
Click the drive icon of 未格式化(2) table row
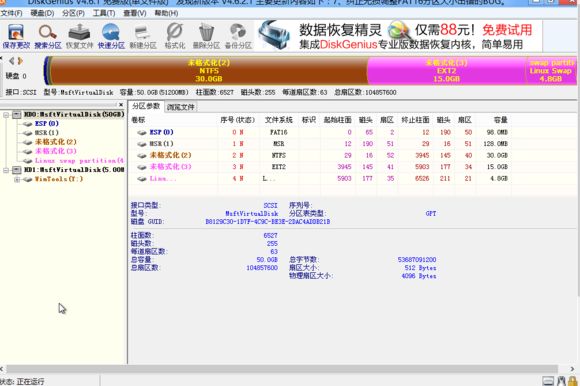pos(142,156)
